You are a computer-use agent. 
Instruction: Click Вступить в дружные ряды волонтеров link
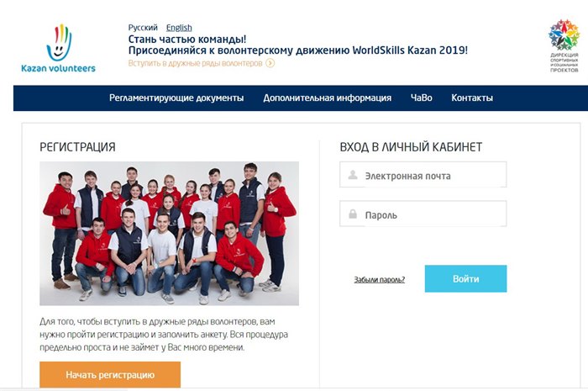coord(195,63)
